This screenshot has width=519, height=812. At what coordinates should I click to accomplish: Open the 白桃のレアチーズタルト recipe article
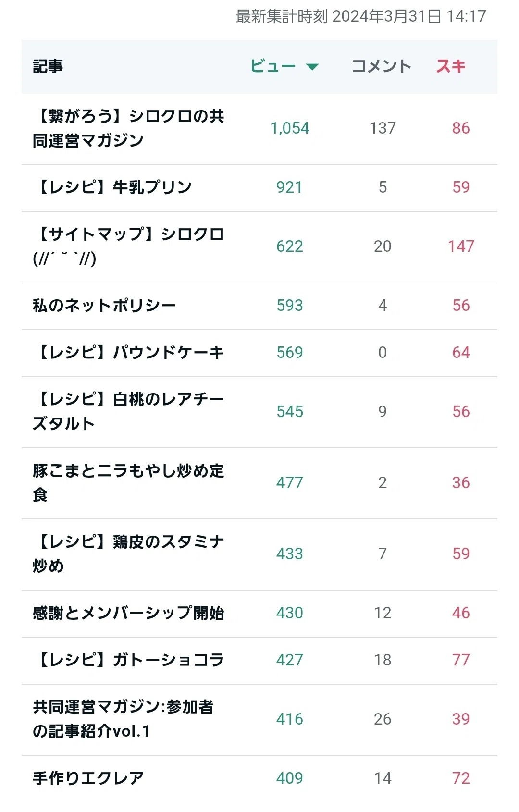[x=128, y=412]
